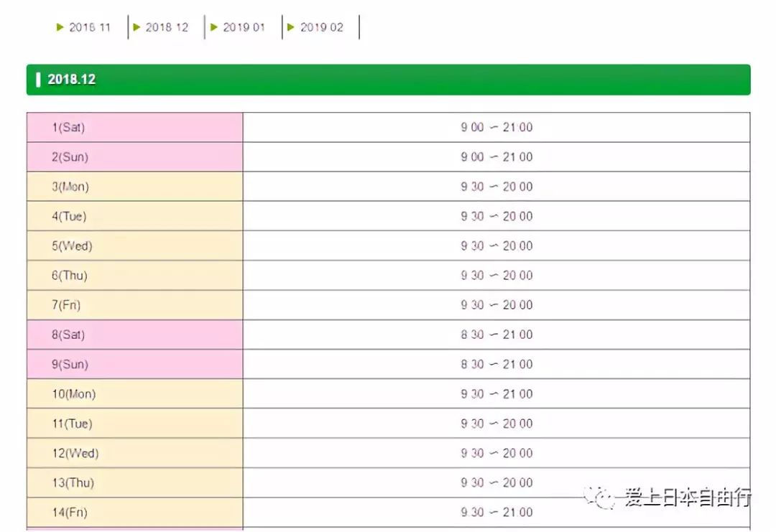Image resolution: width=776 pixels, height=532 pixels.
Task: Click the green vertical bar beside 2018.12 heading
Action: click(x=40, y=79)
